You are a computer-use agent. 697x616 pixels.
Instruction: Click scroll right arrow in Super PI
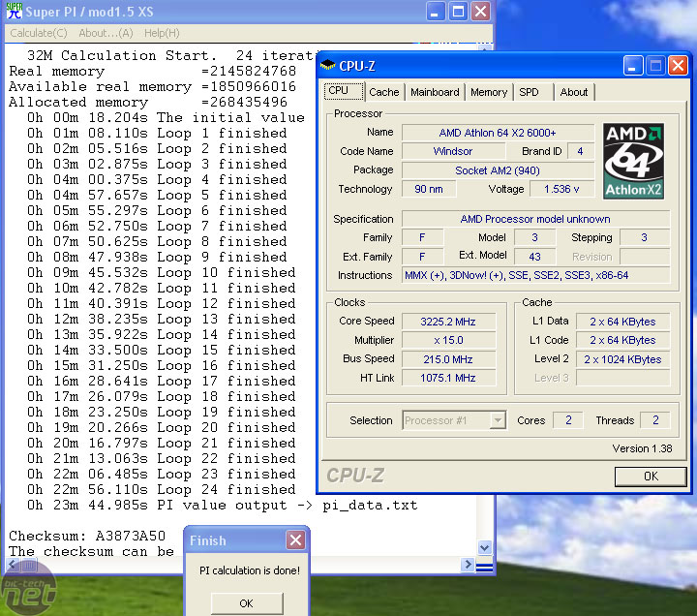point(468,565)
